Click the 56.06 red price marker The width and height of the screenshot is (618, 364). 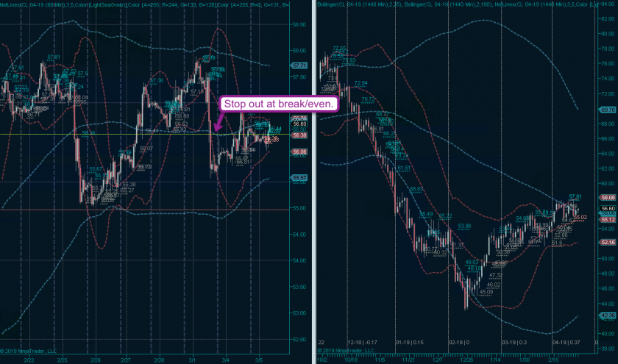299,151
